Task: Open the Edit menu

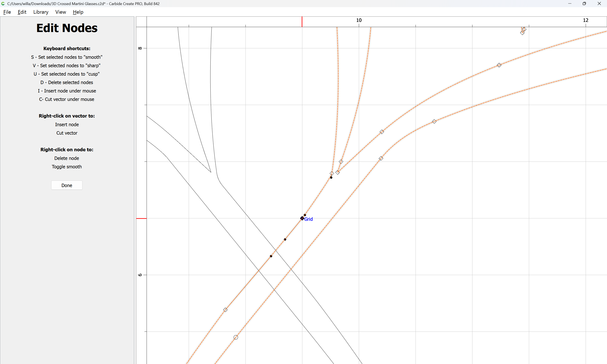Action: [x=22, y=12]
